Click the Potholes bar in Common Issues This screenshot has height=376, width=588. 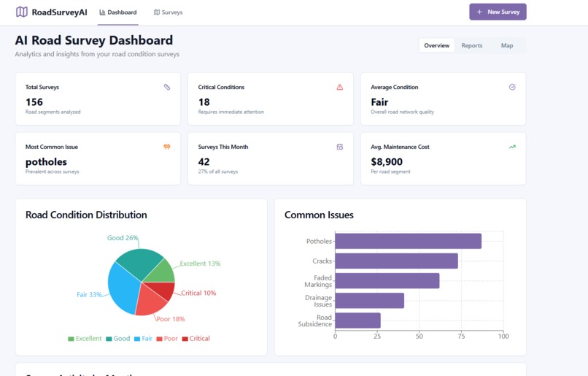point(409,241)
